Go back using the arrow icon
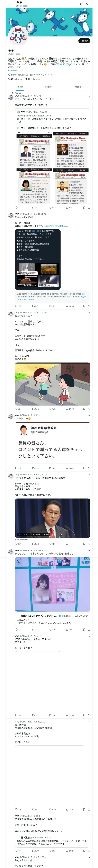The image size is (98, 868). click(x=9, y=4)
